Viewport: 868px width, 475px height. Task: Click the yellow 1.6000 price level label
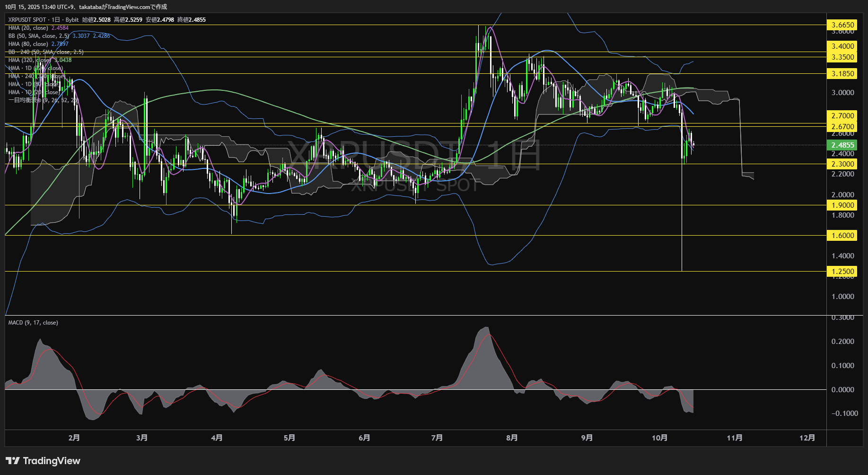click(842, 236)
